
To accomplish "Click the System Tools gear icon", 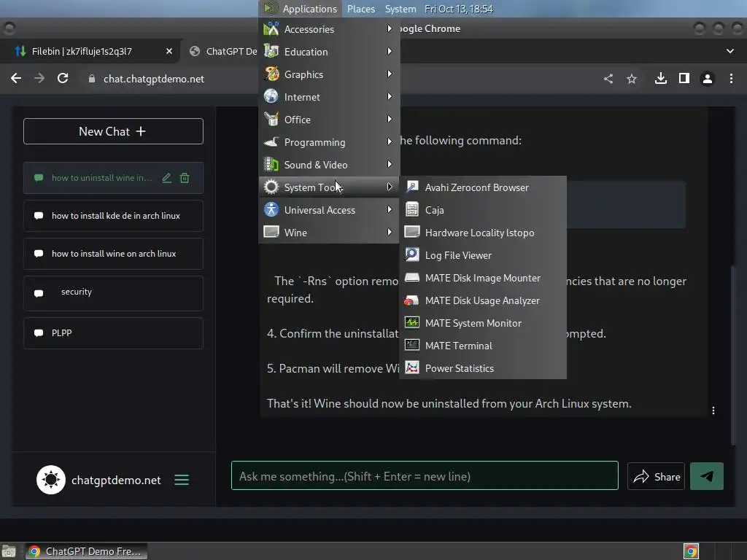I will coord(271,187).
